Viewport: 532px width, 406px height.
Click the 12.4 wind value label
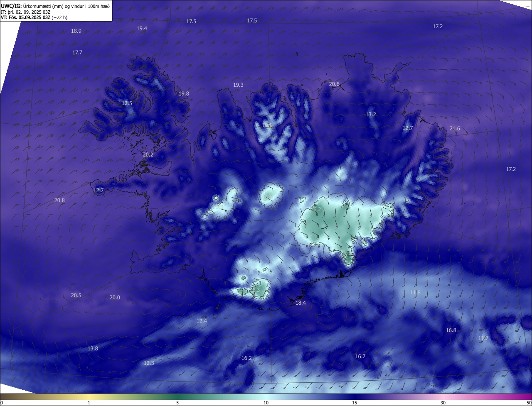pos(202,321)
